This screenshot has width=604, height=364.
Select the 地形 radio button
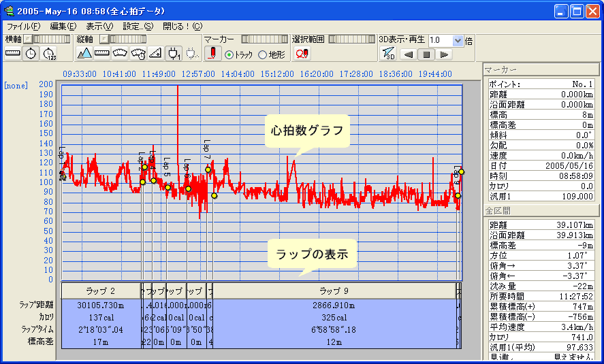point(263,55)
